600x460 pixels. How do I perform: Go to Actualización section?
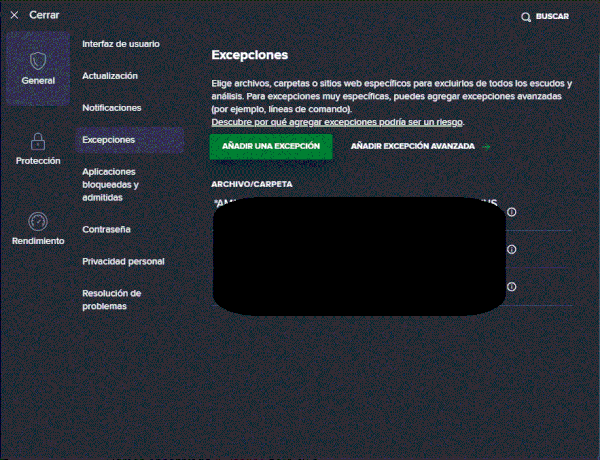110,76
